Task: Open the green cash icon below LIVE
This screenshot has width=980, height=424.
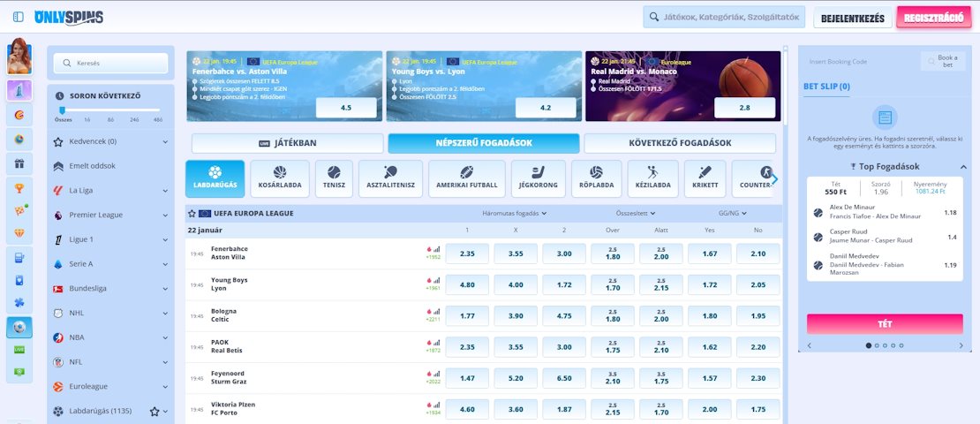Action: tap(19, 372)
